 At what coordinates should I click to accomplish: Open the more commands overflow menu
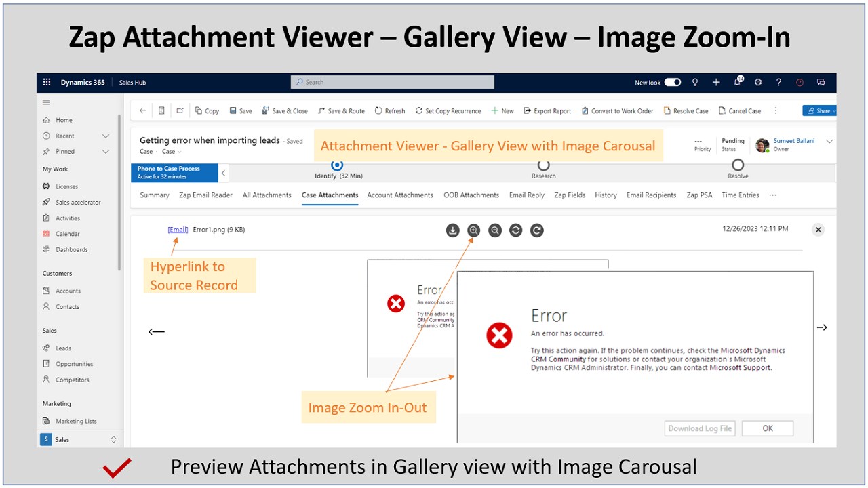[x=776, y=110]
